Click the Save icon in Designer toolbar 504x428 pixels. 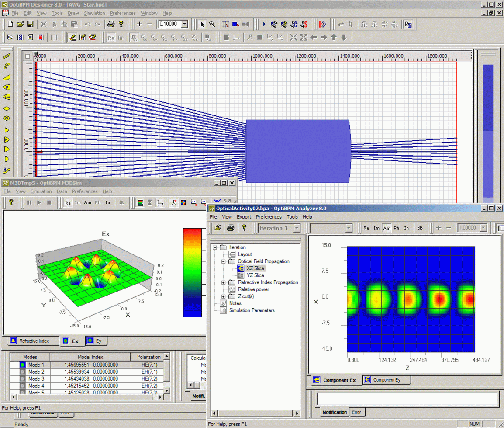click(x=30, y=24)
